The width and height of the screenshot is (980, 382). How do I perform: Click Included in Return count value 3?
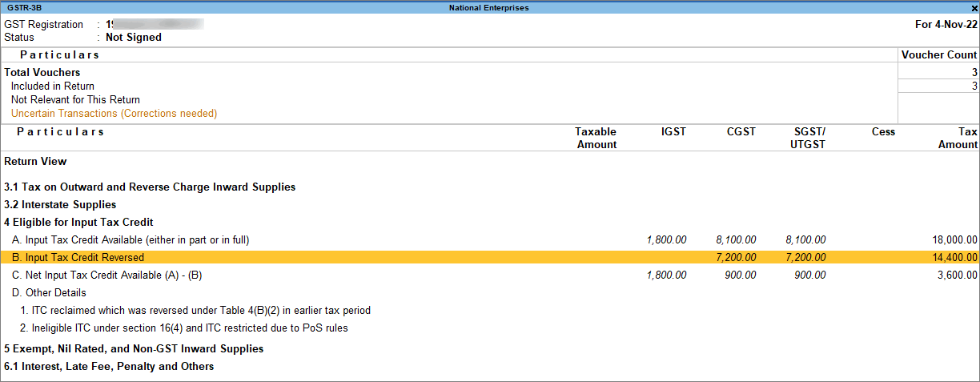point(974,86)
